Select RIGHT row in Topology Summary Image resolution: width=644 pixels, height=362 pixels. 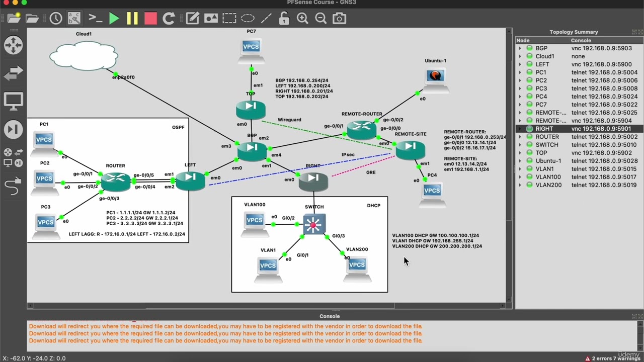579,129
